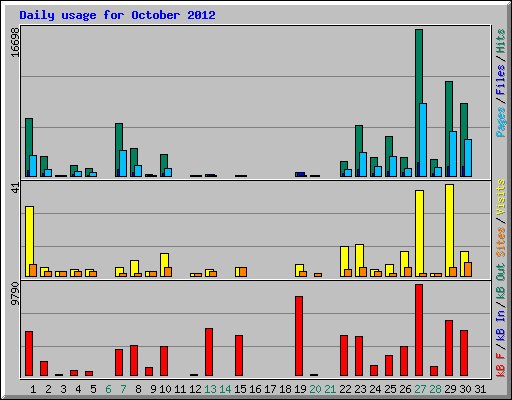This screenshot has height=400, width=512.
Task: Click the cyan pages bar for day 29
Action: tap(453, 154)
